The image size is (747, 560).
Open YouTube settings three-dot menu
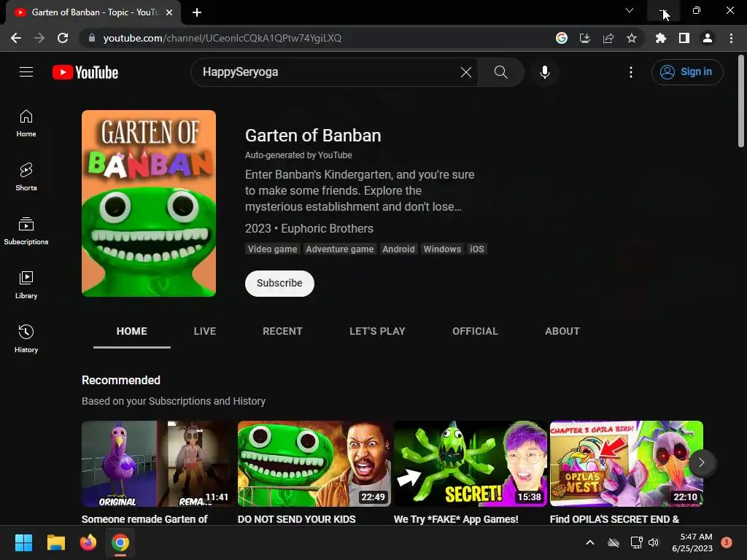(x=631, y=72)
